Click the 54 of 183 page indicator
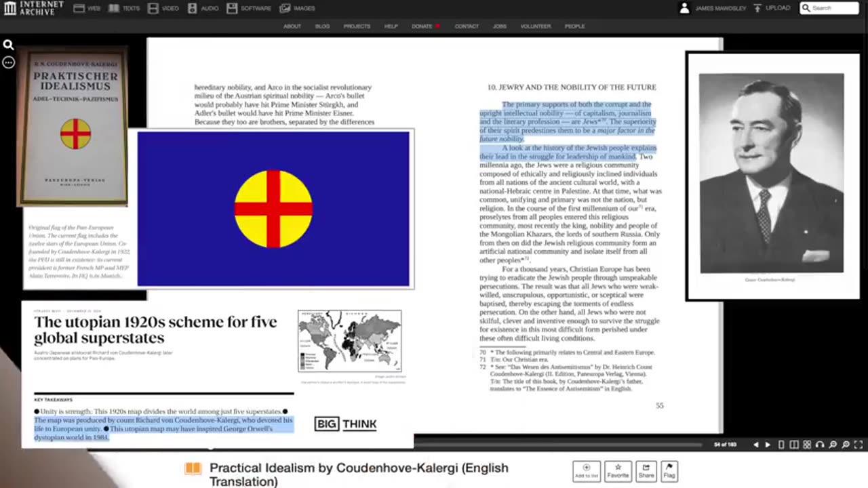Viewport: 868px width, 488px height. 725,445
